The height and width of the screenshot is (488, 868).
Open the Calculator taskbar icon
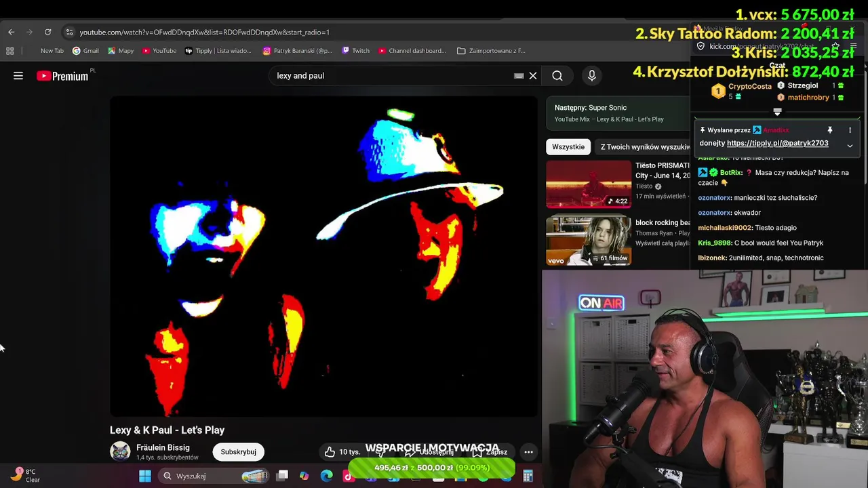click(528, 476)
